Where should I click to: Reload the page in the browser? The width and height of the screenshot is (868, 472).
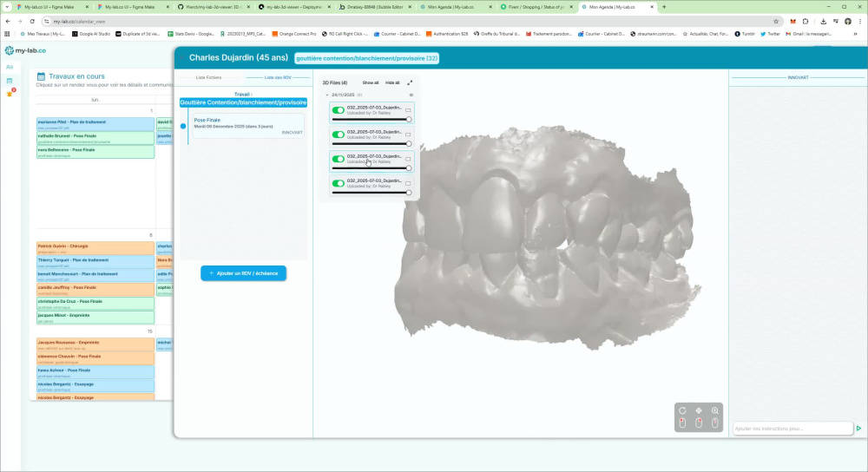(32, 21)
